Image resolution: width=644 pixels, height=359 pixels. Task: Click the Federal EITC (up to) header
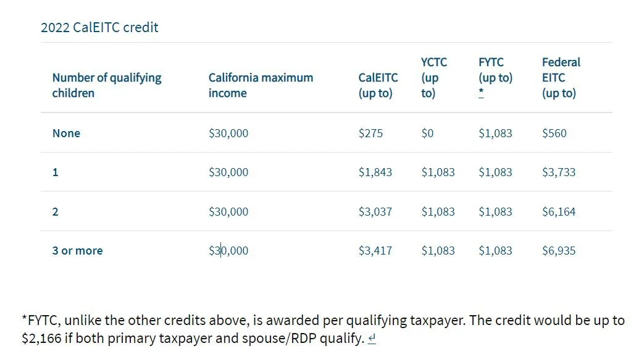(x=561, y=77)
